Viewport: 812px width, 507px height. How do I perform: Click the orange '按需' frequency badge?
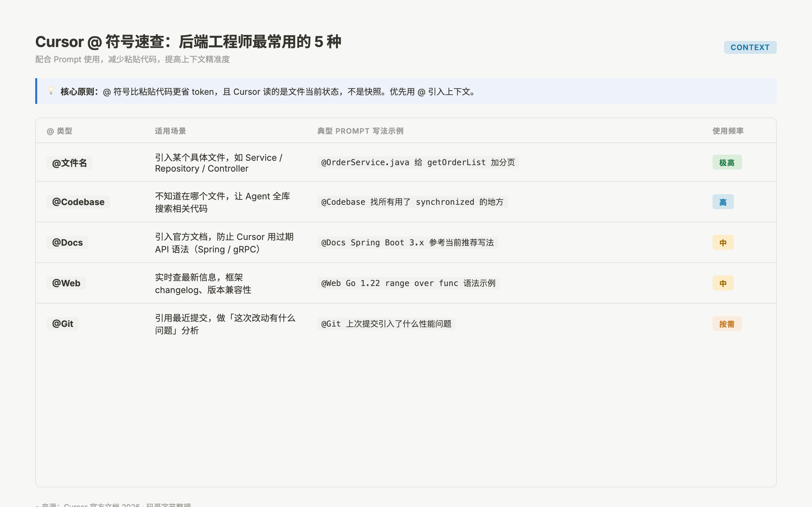tap(727, 324)
